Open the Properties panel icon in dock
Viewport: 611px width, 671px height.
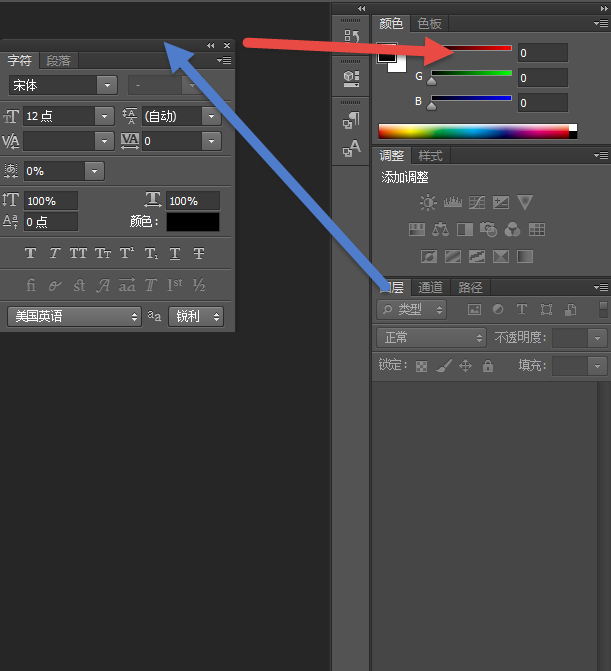point(351,78)
